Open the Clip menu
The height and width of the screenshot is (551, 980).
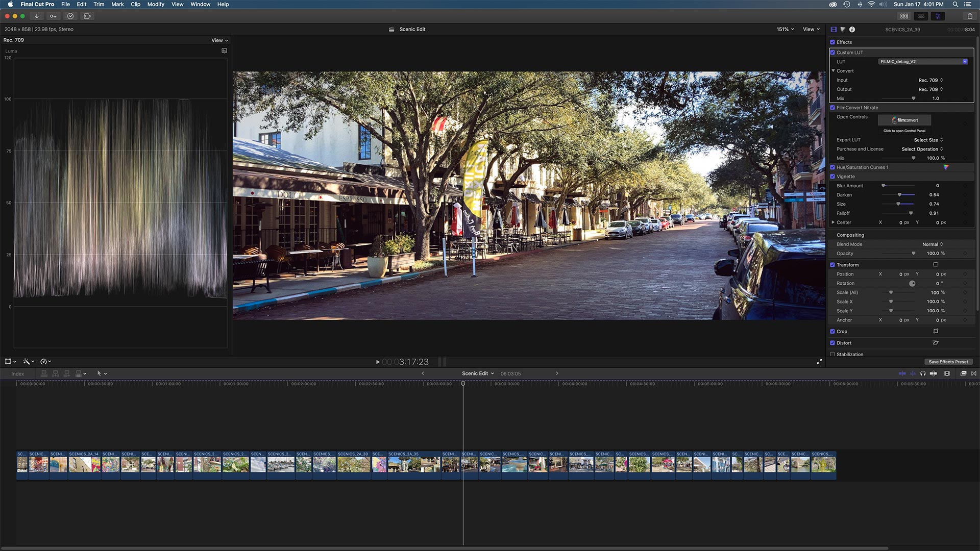tap(135, 4)
